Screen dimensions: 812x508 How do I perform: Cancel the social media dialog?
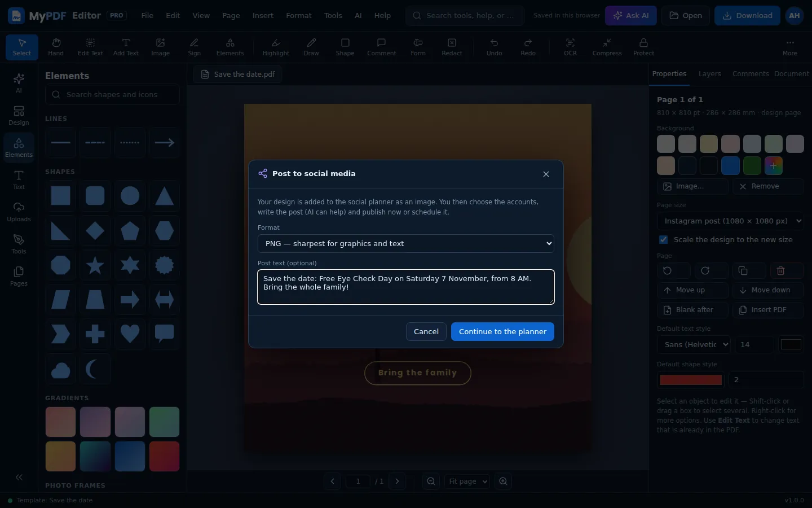pyautogui.click(x=426, y=332)
